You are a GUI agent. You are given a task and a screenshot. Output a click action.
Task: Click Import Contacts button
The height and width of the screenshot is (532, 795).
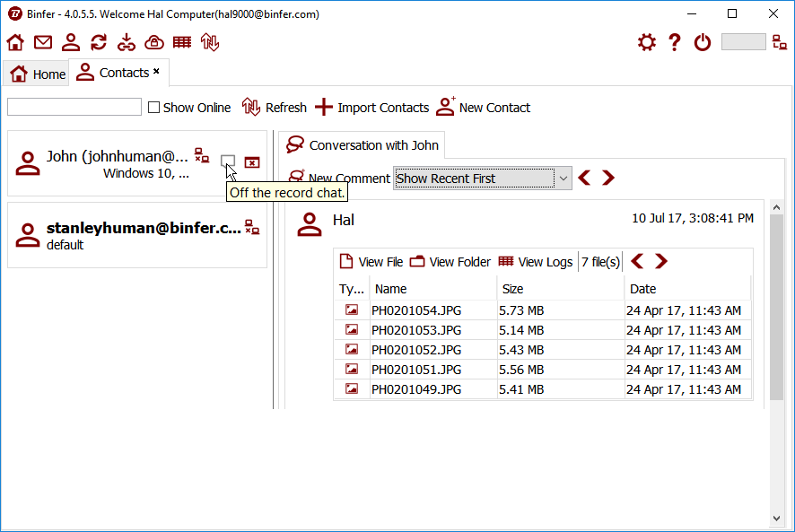coord(371,108)
